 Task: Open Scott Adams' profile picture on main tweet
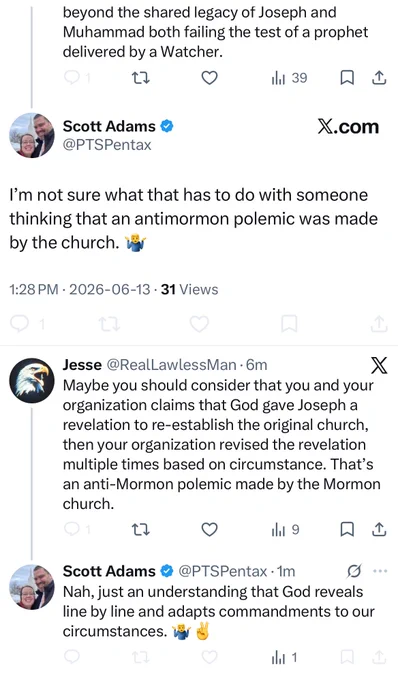coord(32,135)
